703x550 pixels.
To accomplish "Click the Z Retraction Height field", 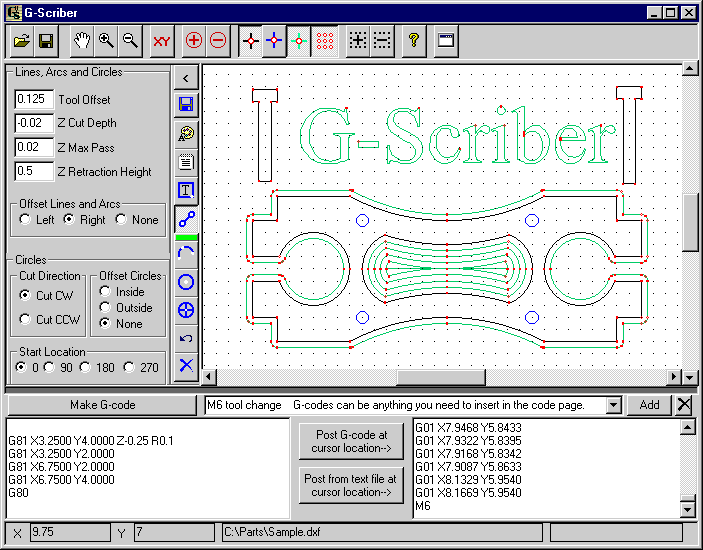I will (x=34, y=171).
